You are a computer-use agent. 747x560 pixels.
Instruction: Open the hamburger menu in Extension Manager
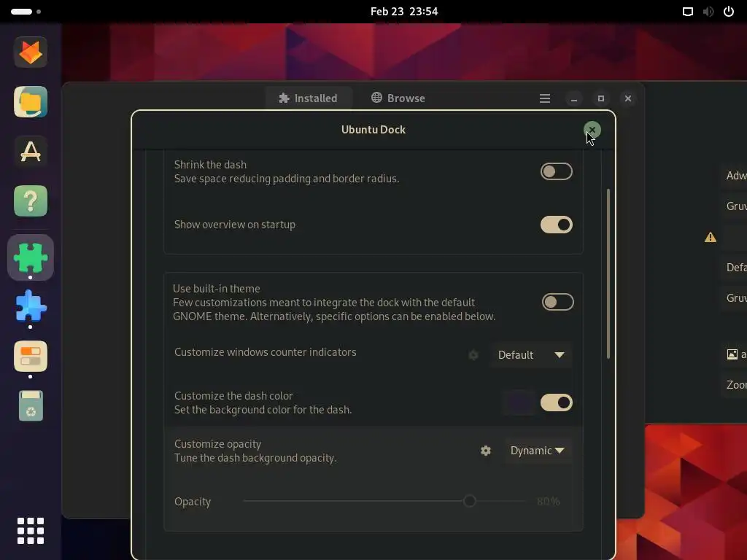(544, 98)
